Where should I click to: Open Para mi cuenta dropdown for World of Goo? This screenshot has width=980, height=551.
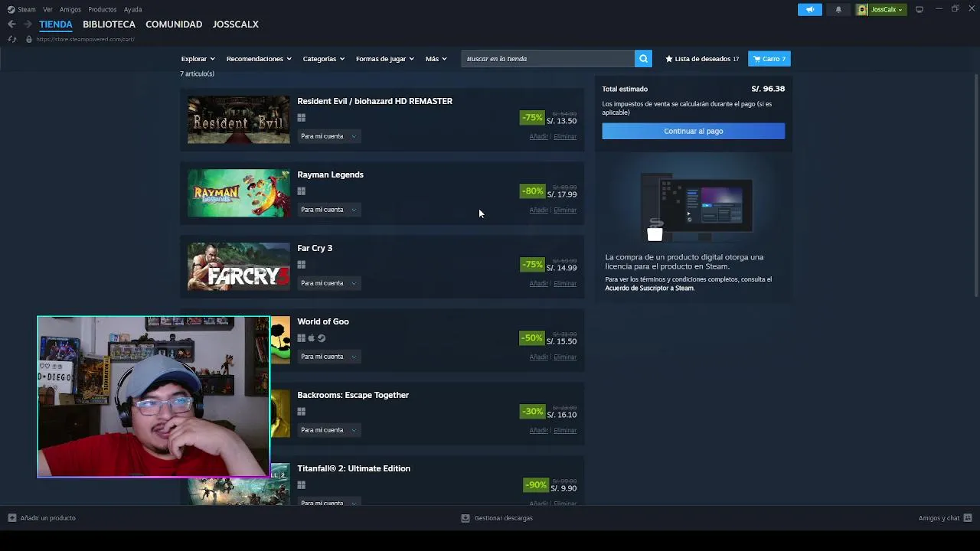click(328, 357)
